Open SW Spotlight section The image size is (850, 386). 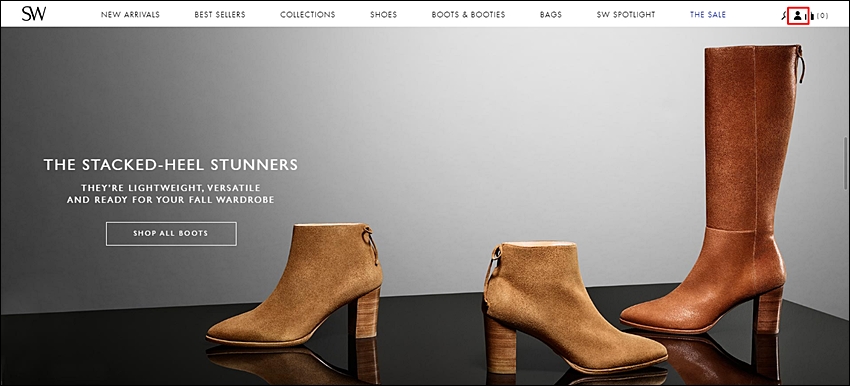(626, 15)
